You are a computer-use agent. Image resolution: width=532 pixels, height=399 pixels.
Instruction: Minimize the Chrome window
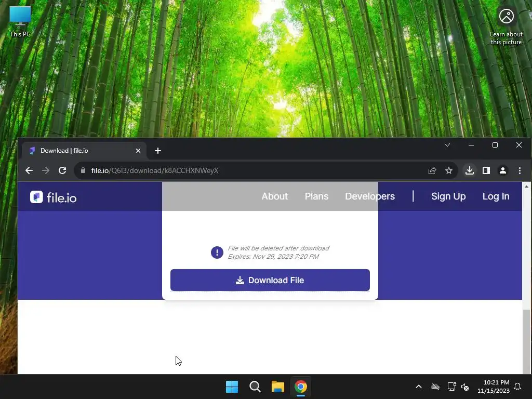tap(471, 145)
